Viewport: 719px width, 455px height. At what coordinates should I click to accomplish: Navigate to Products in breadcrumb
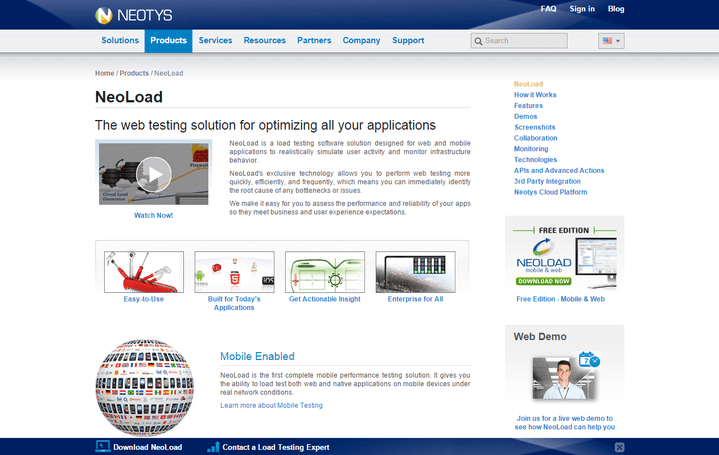click(134, 73)
